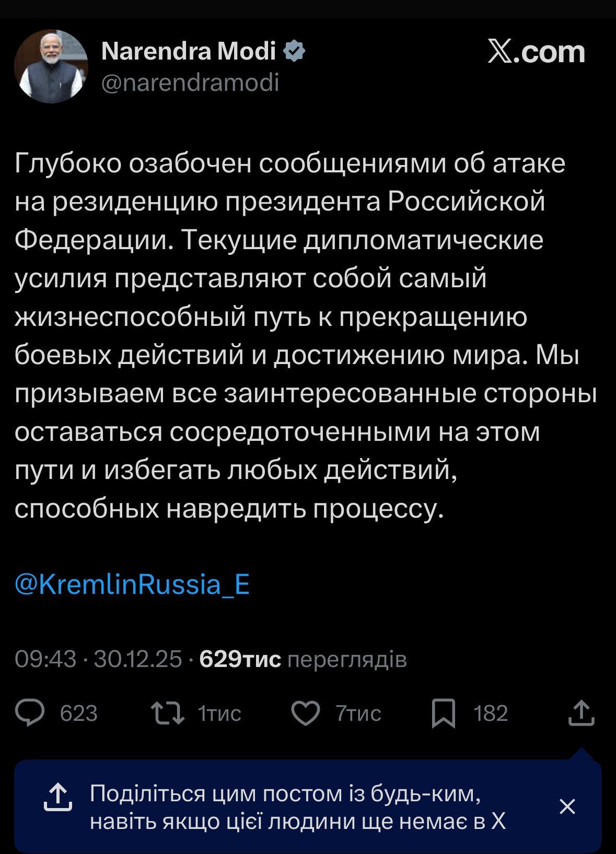Click the X.com logo in the corner
The width and height of the screenshot is (616, 854).
[537, 52]
